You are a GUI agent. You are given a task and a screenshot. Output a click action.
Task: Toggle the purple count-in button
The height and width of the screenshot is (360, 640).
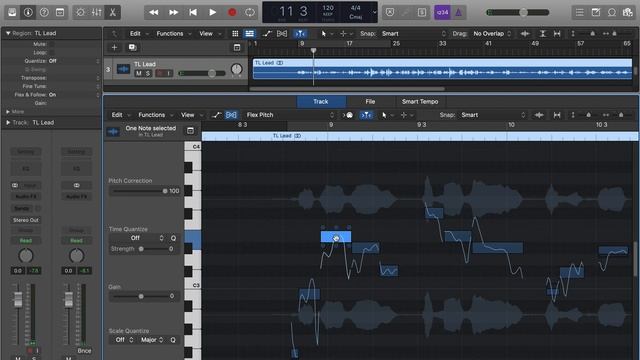pyautogui.click(x=442, y=12)
